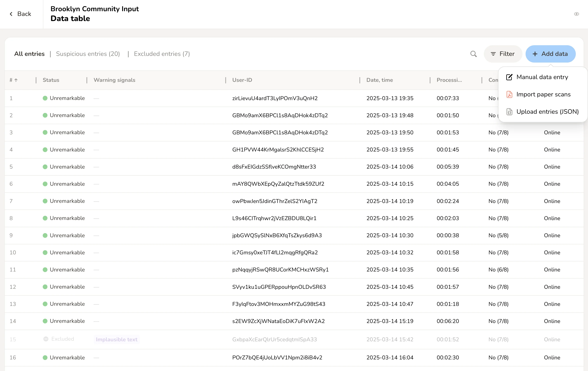This screenshot has height=371, width=588.
Task: Click the Brooklyn Community Input title
Action: 95,9
